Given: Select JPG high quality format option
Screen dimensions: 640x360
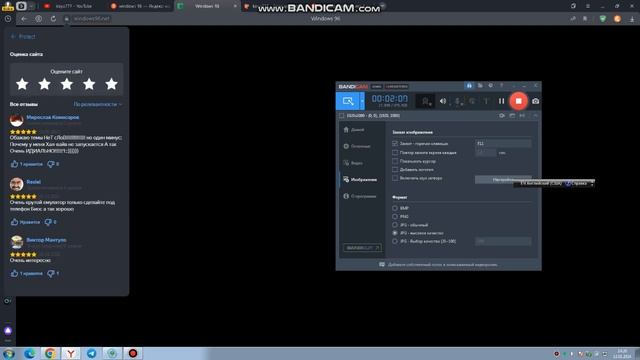Looking at the screenshot, I should pyautogui.click(x=395, y=233).
